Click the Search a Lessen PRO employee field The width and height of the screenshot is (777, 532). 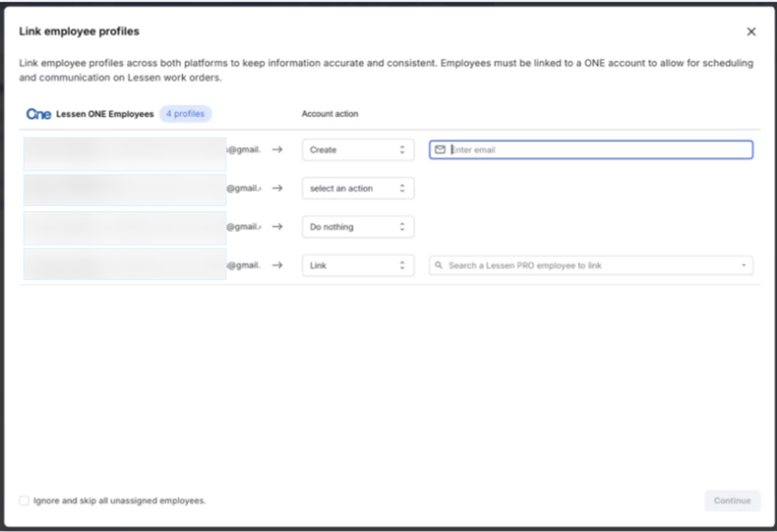pos(588,266)
